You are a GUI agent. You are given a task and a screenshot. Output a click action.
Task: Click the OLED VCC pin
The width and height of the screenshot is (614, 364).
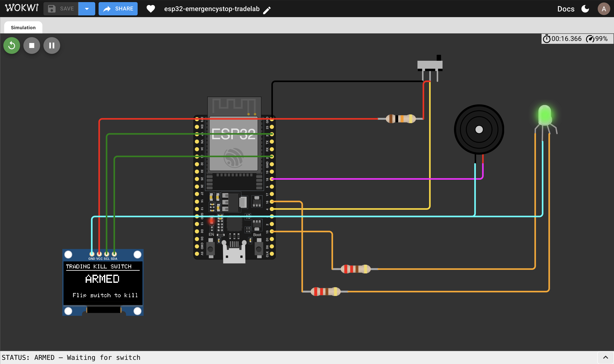point(99,254)
